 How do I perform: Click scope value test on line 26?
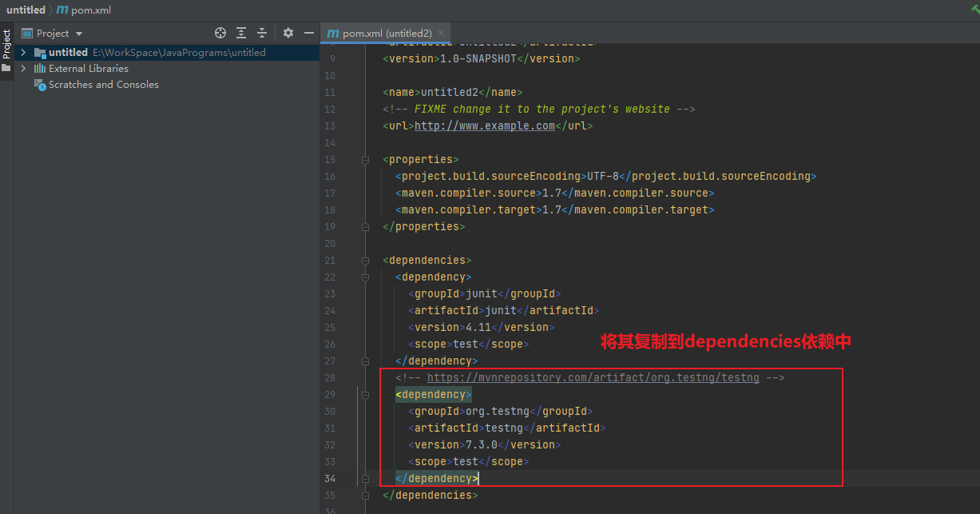click(x=466, y=345)
